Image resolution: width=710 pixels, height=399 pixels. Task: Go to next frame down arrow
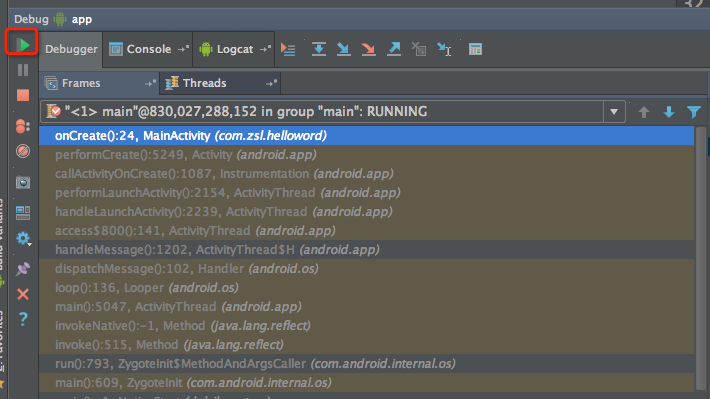pyautogui.click(x=669, y=112)
